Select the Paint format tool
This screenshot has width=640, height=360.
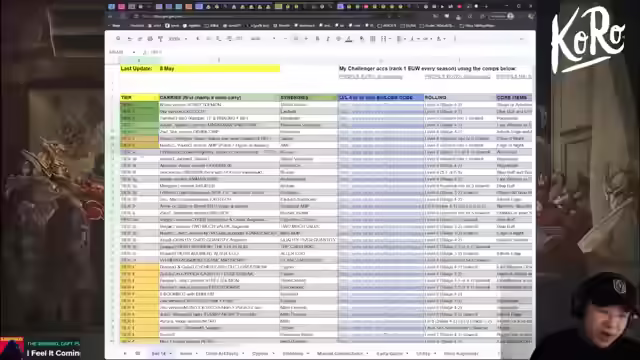(160, 39)
